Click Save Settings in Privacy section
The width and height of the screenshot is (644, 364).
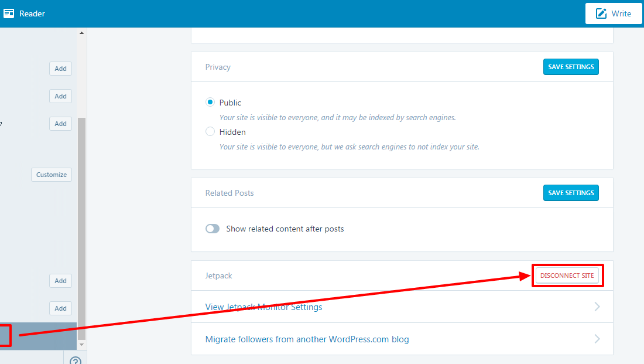click(571, 67)
